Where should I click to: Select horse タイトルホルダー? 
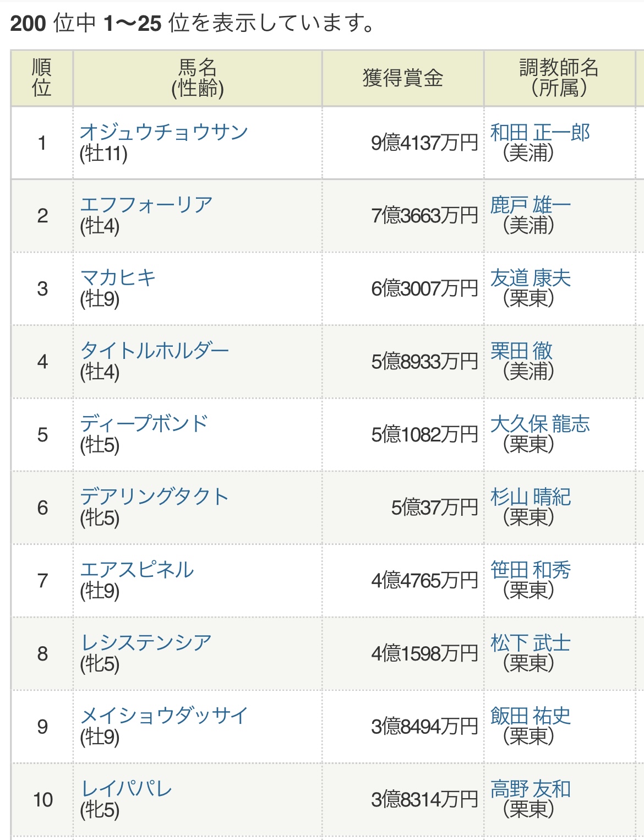point(154,351)
